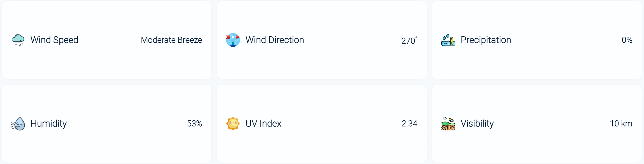Select the UV Index label text
The height and width of the screenshot is (164, 644).
point(263,124)
